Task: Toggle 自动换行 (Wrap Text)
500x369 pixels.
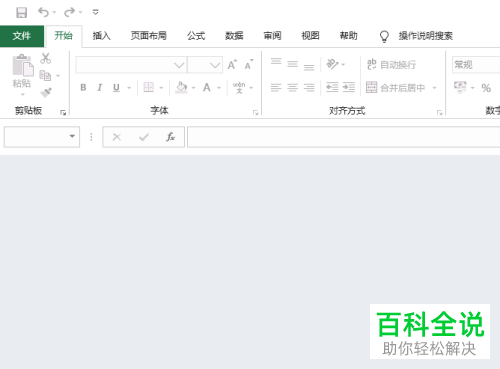Action: click(x=391, y=64)
